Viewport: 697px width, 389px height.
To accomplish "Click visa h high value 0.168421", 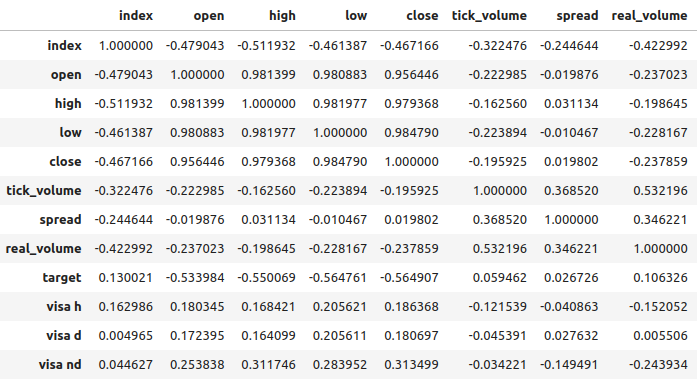I will click(268, 306).
